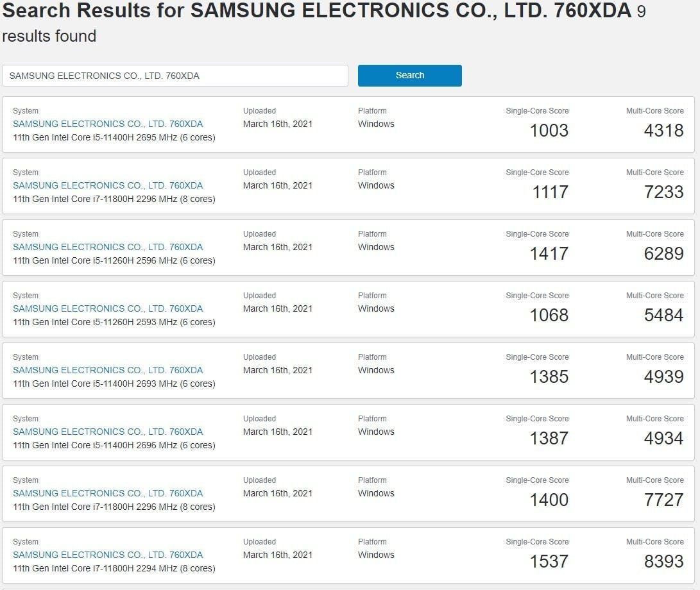Click the multi-core score 6289

(663, 254)
